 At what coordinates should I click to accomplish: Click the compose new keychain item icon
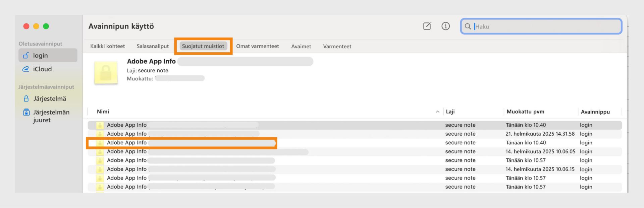point(427,26)
